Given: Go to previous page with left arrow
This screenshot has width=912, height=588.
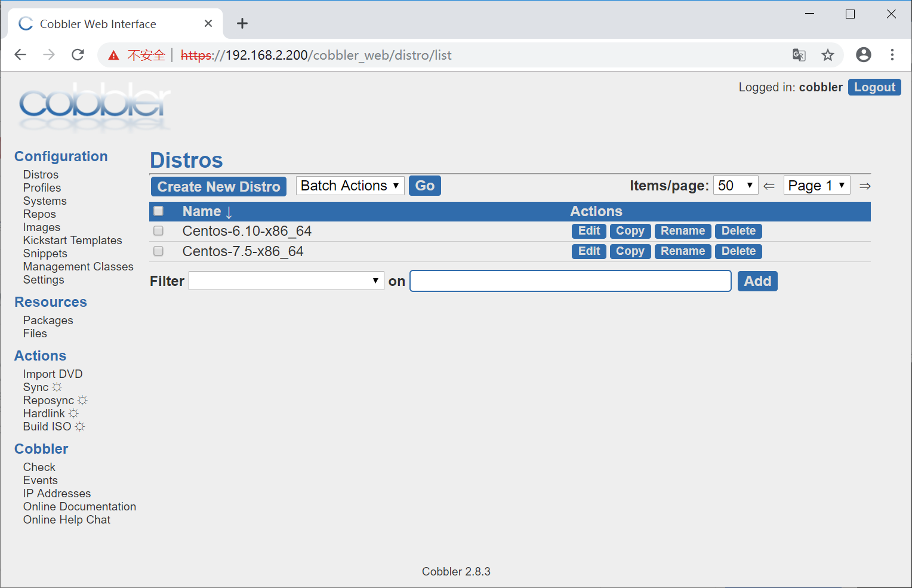Looking at the screenshot, I should (769, 186).
